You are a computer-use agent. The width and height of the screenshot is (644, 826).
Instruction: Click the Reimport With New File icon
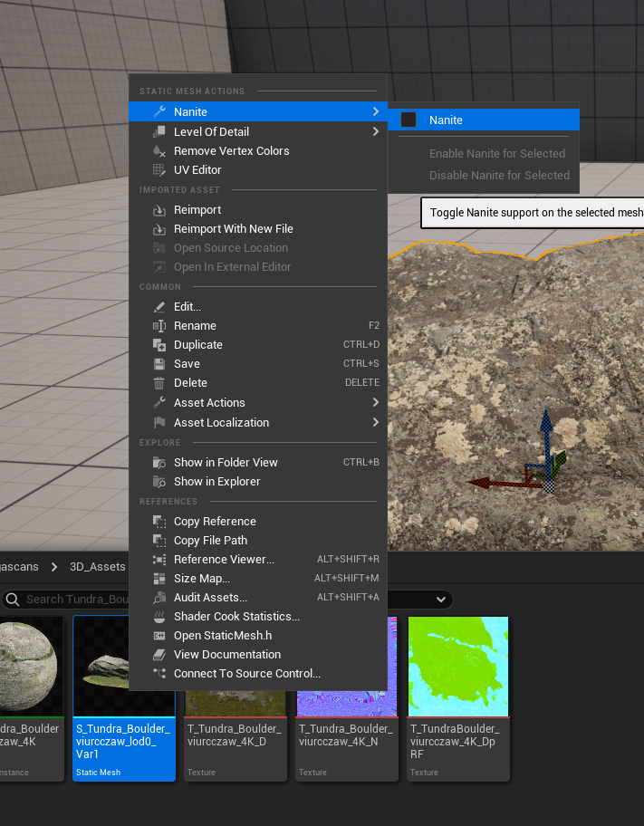click(x=159, y=228)
